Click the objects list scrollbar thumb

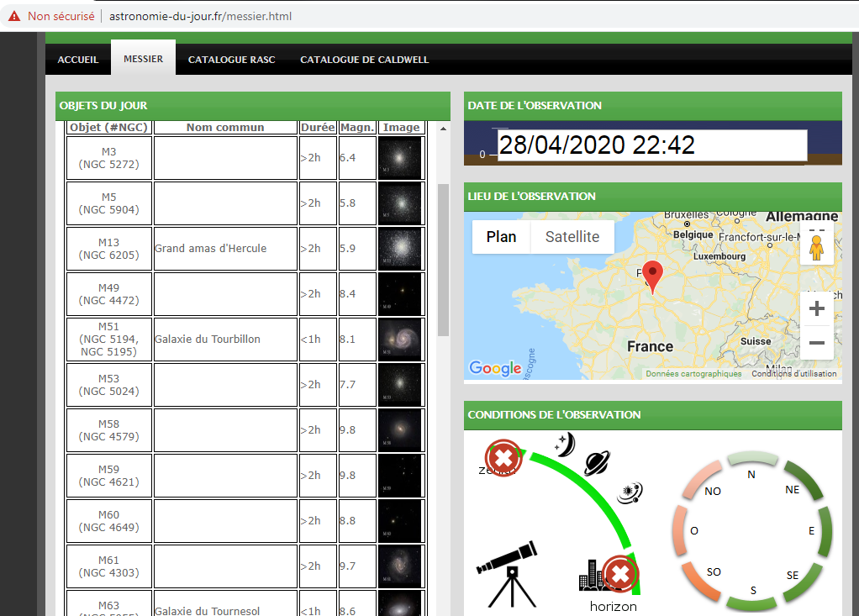443,260
